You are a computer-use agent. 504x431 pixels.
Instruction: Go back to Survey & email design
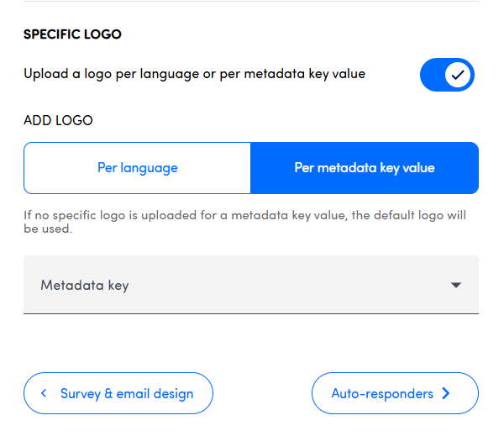(118, 393)
